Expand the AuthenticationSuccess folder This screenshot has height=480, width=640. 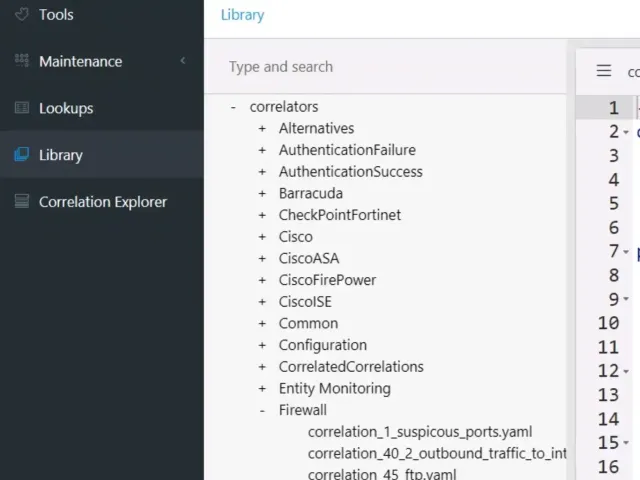262,172
